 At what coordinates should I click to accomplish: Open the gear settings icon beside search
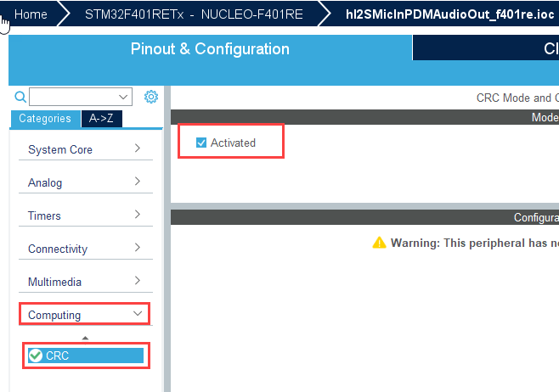(151, 97)
